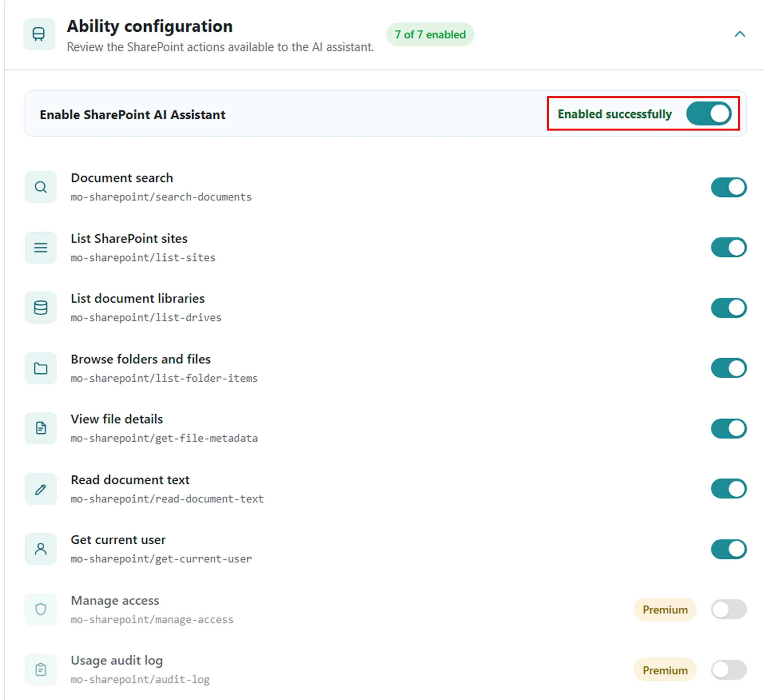Turn off List SharePoint sites toggle
This screenshot has width=763, height=700.
pyautogui.click(x=729, y=248)
